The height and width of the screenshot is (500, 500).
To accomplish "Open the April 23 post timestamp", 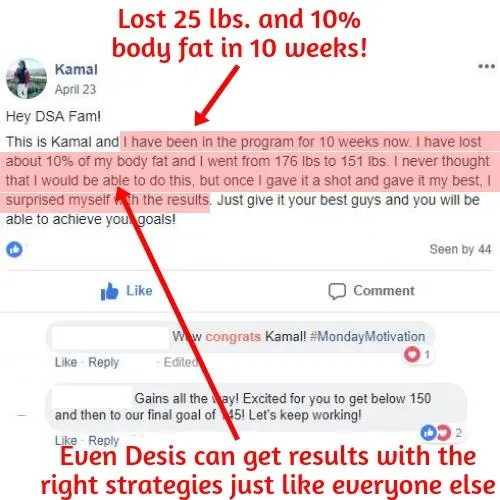I will [x=75, y=89].
